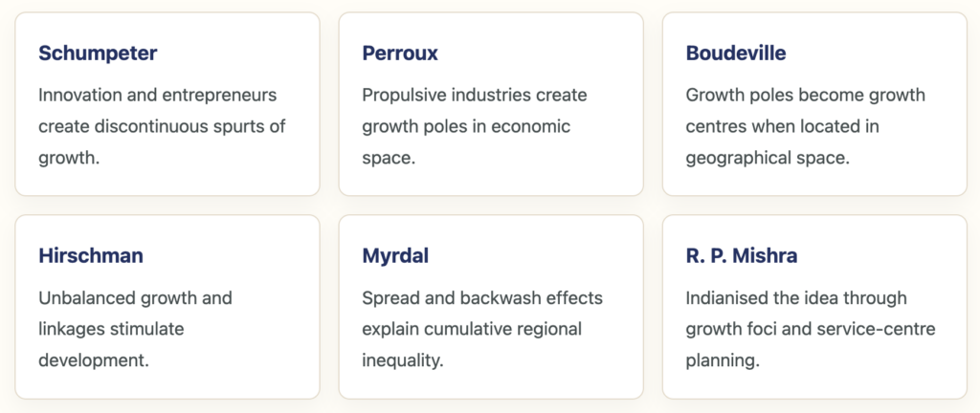Click unbalanced growth and linkages description
980x413 pixels.
135,329
